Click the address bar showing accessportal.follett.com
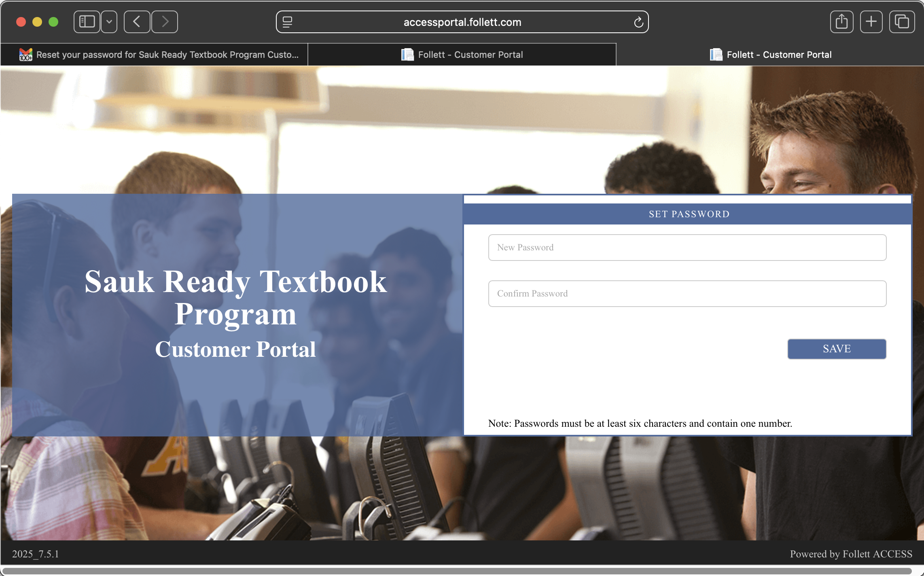Viewport: 924px width, 576px height. pyautogui.click(x=462, y=22)
